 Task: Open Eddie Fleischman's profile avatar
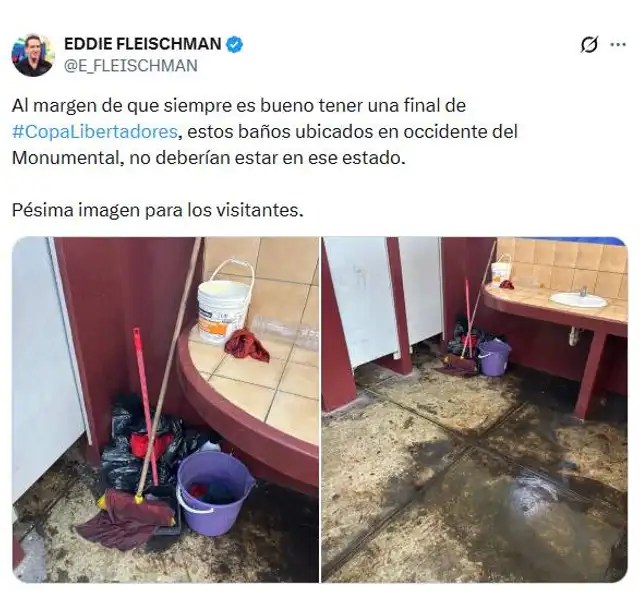tap(33, 55)
